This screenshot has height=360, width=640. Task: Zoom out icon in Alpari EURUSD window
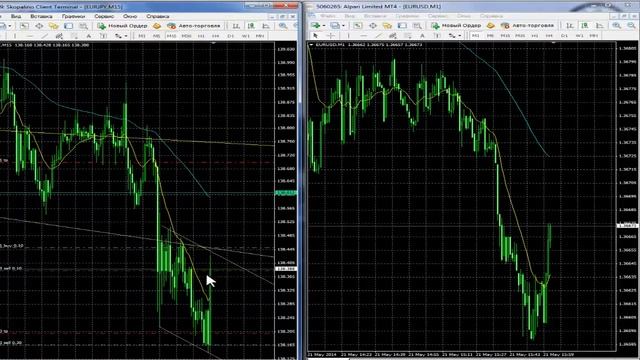pos(631,25)
